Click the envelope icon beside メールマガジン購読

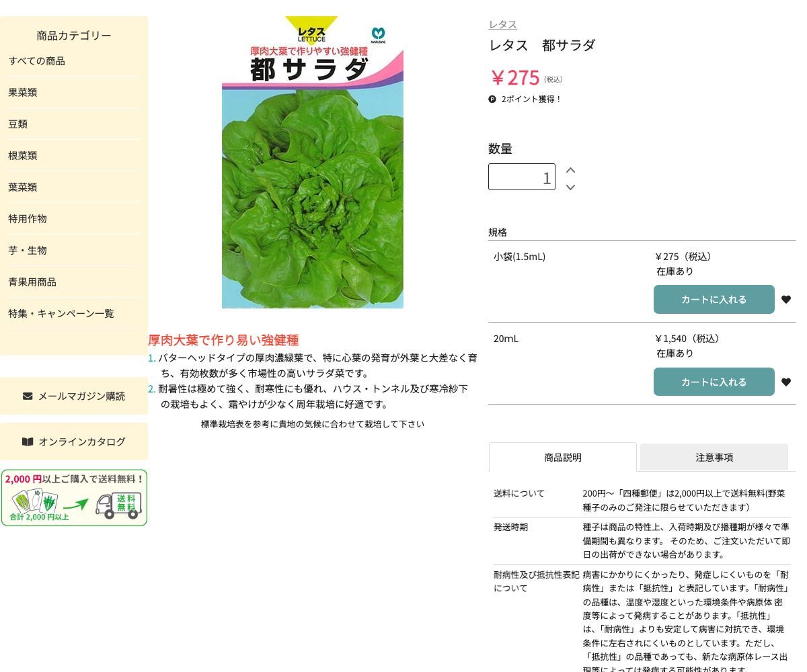(x=27, y=396)
